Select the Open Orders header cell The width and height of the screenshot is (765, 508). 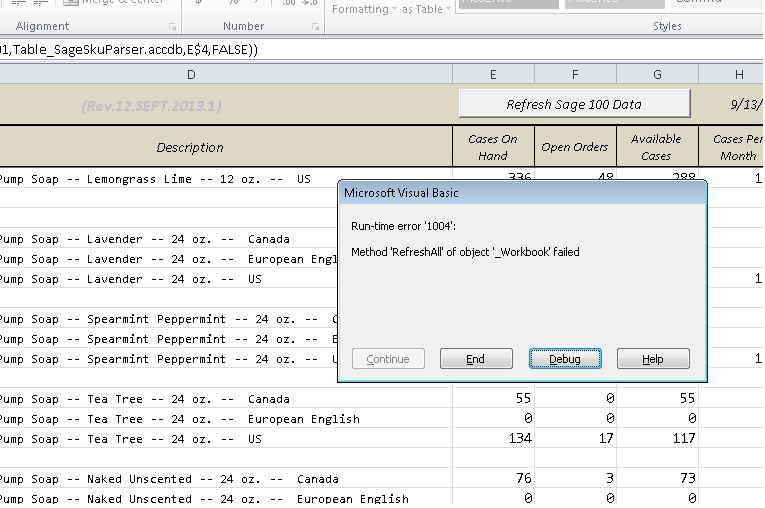click(x=575, y=147)
